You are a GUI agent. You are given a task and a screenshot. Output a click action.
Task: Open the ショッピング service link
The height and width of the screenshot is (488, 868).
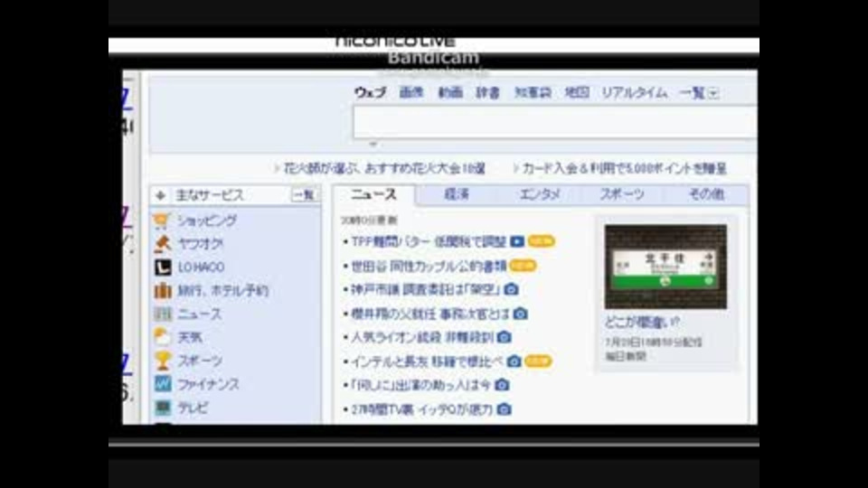[x=207, y=221]
